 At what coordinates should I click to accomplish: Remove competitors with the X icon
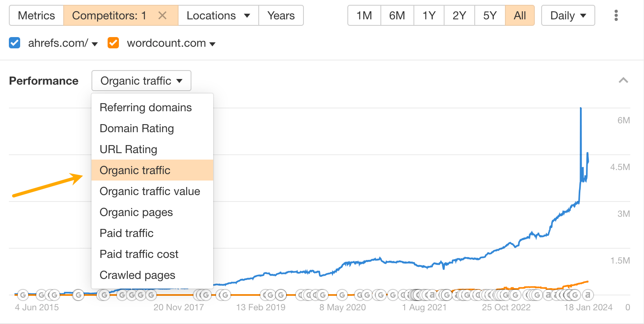tap(162, 15)
